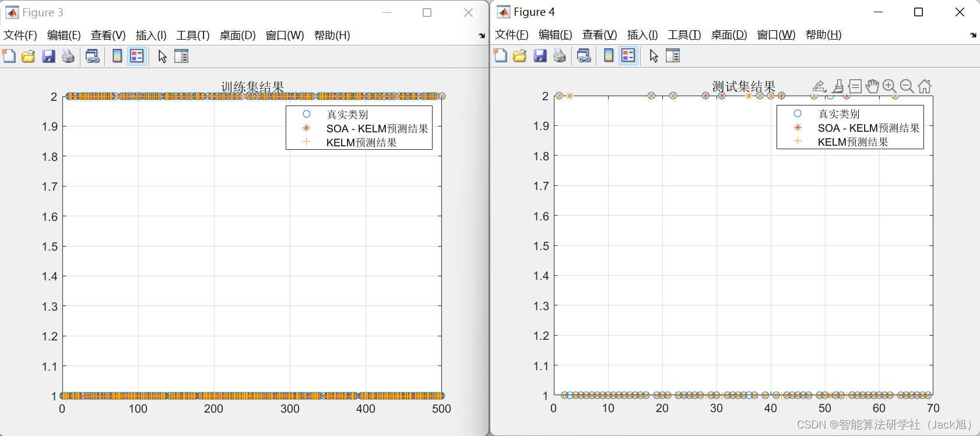This screenshot has width=980, height=436.
Task: Create a new figure from Figure 4 toolbar
Action: click(501, 55)
